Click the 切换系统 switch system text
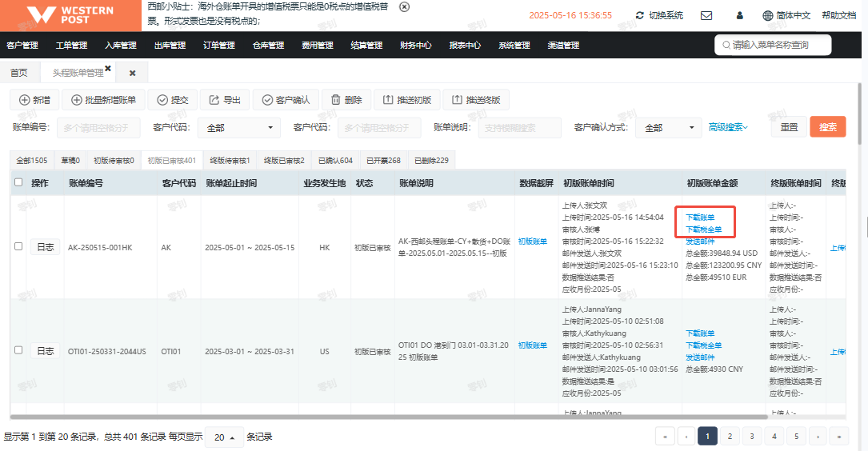This screenshot has width=868, height=451. [666, 15]
